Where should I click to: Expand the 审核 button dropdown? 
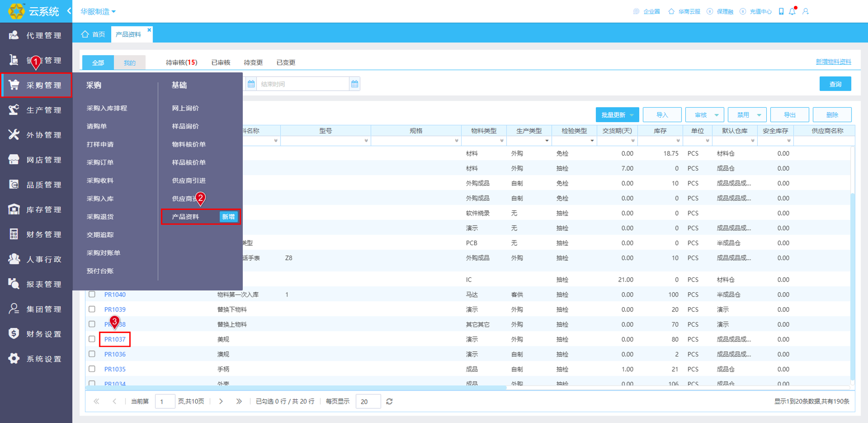[x=717, y=115]
